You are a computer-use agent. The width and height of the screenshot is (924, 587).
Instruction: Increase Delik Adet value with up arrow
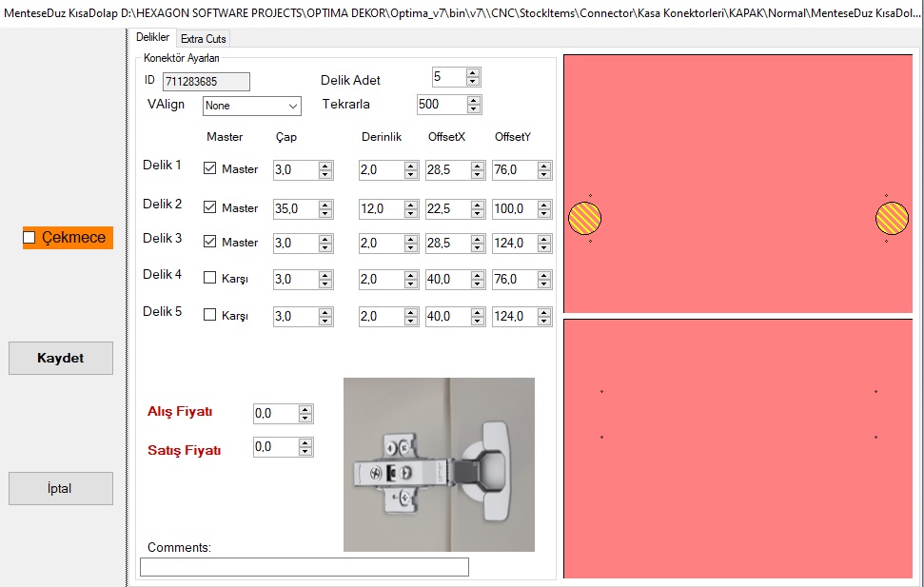click(x=473, y=72)
